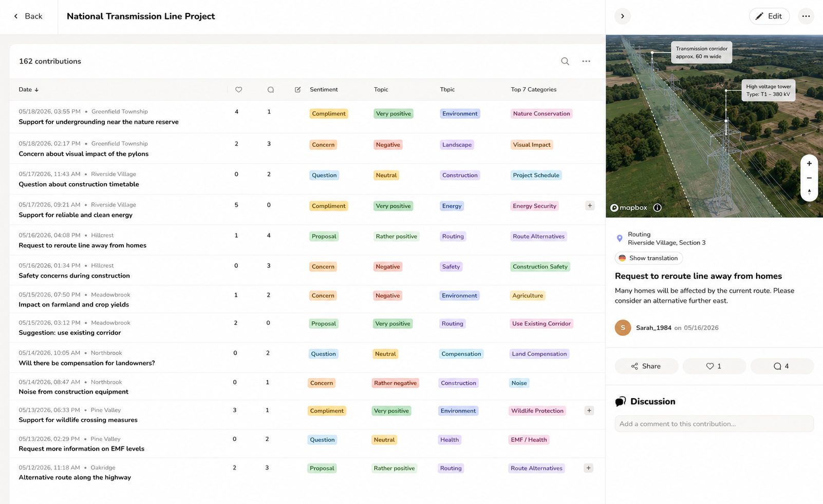Expand more categories on Energy Security row
This screenshot has height=504, width=823.
point(590,206)
